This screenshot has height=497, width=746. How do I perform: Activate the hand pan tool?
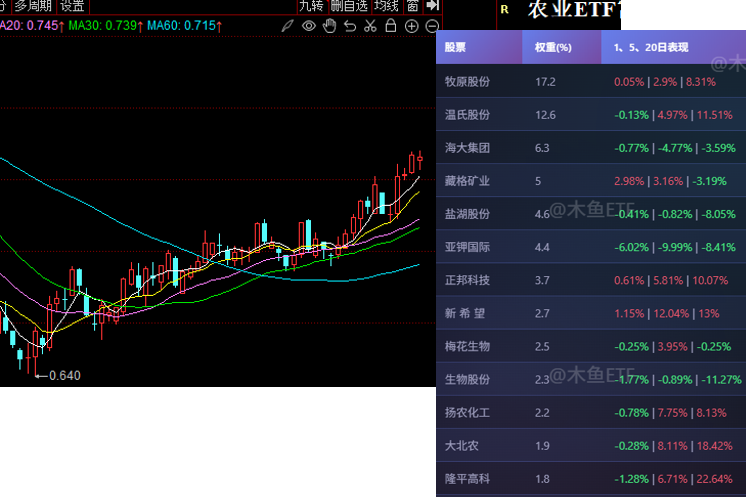(329, 26)
